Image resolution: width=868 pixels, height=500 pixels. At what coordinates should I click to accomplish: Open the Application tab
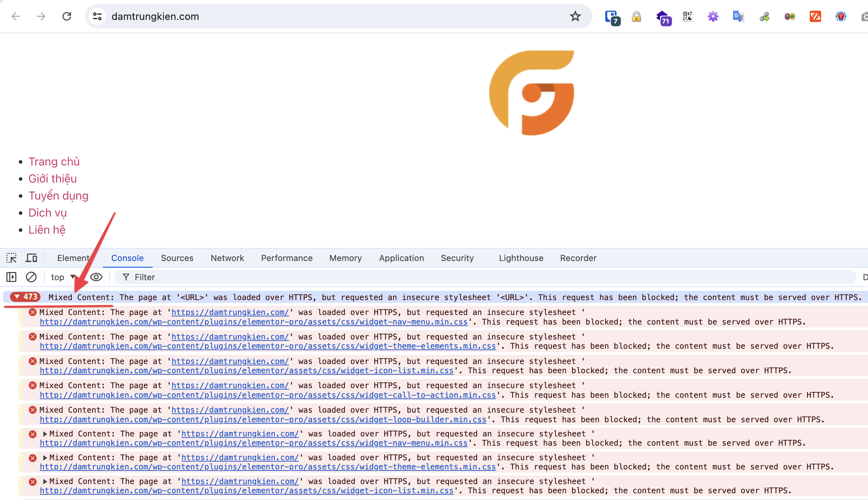click(x=401, y=258)
